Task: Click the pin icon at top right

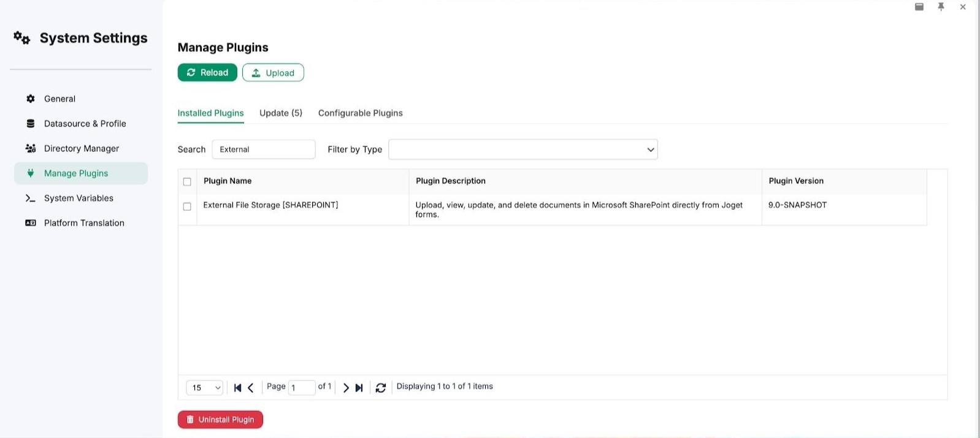Action: point(941,7)
